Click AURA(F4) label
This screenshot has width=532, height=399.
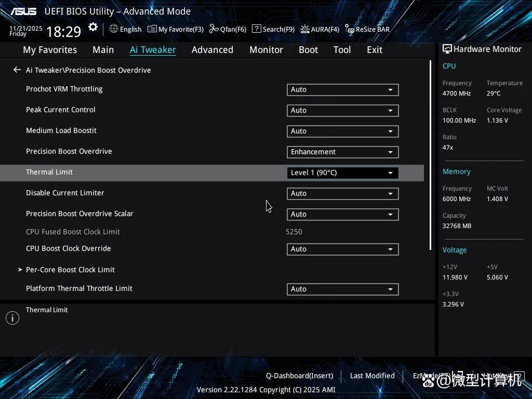(325, 29)
